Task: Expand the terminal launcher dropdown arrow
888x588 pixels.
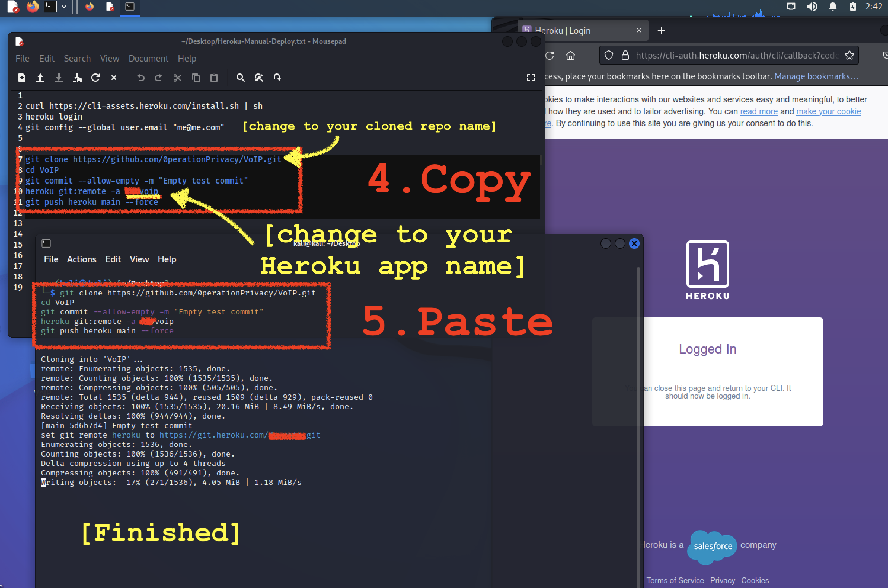Action: (x=64, y=7)
